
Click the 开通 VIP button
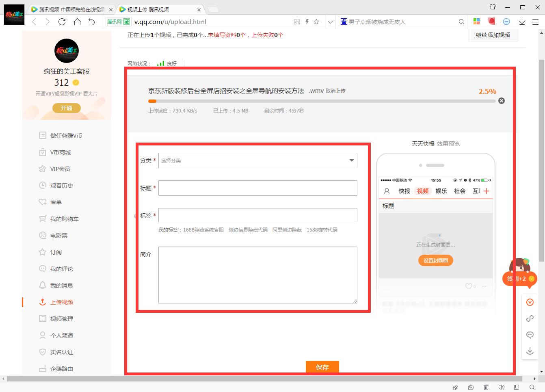pos(67,108)
